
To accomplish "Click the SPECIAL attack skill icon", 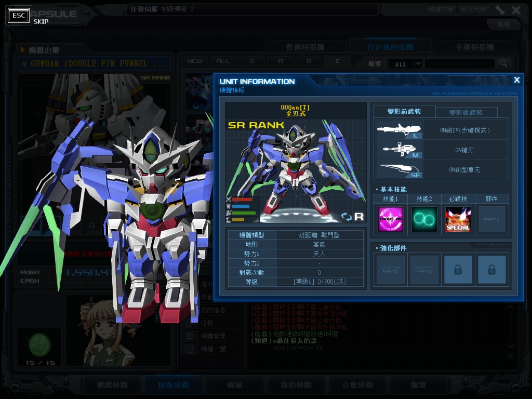I will [458, 219].
